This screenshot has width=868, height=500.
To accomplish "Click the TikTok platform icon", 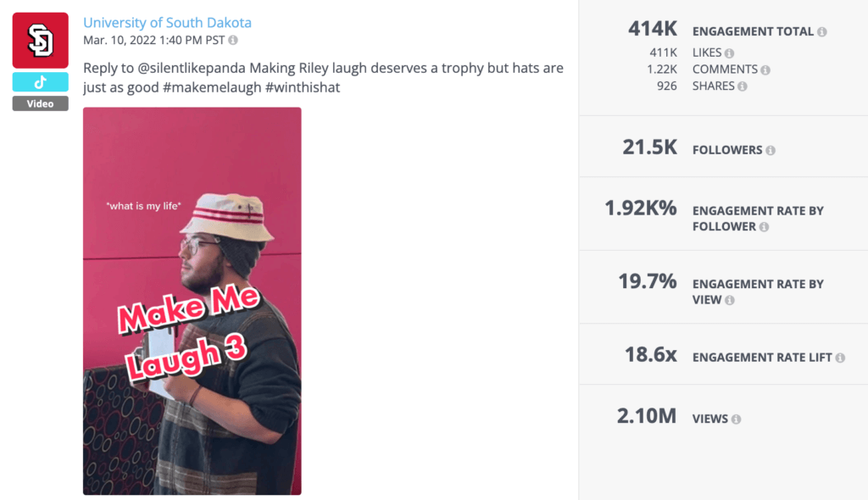I will [x=39, y=81].
